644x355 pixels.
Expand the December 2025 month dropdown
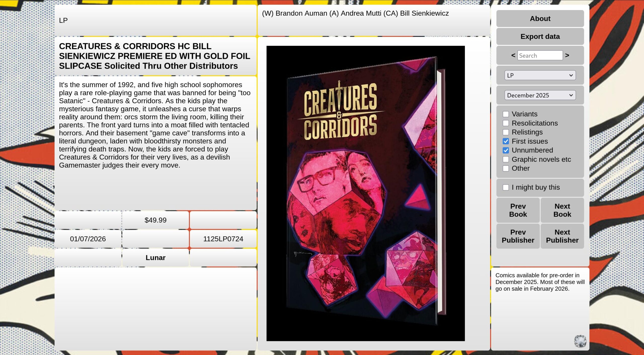point(540,95)
